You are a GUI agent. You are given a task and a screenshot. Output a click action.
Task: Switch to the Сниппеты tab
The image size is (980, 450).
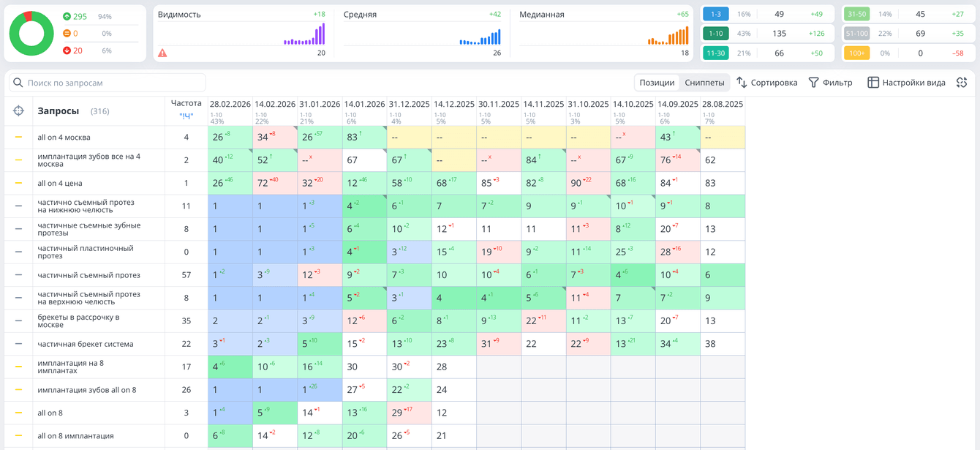click(704, 83)
